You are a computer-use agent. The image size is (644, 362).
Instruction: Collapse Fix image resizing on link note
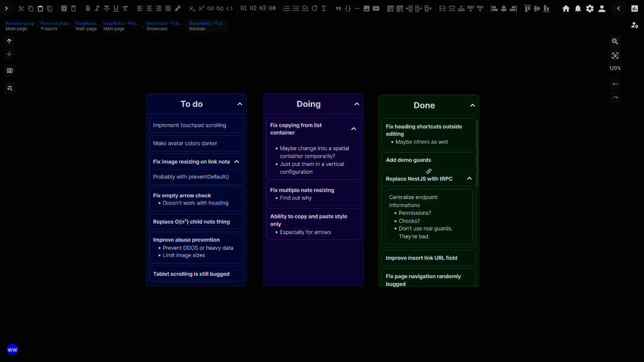coord(237,162)
